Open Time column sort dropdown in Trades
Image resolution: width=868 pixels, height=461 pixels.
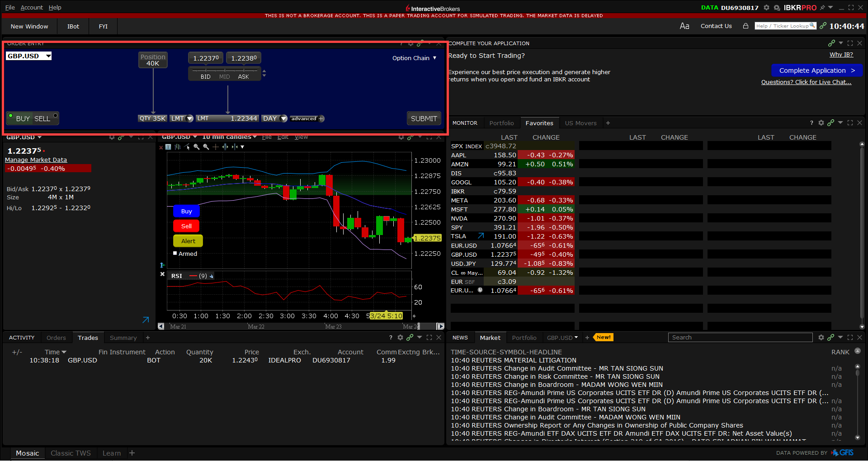(x=64, y=352)
